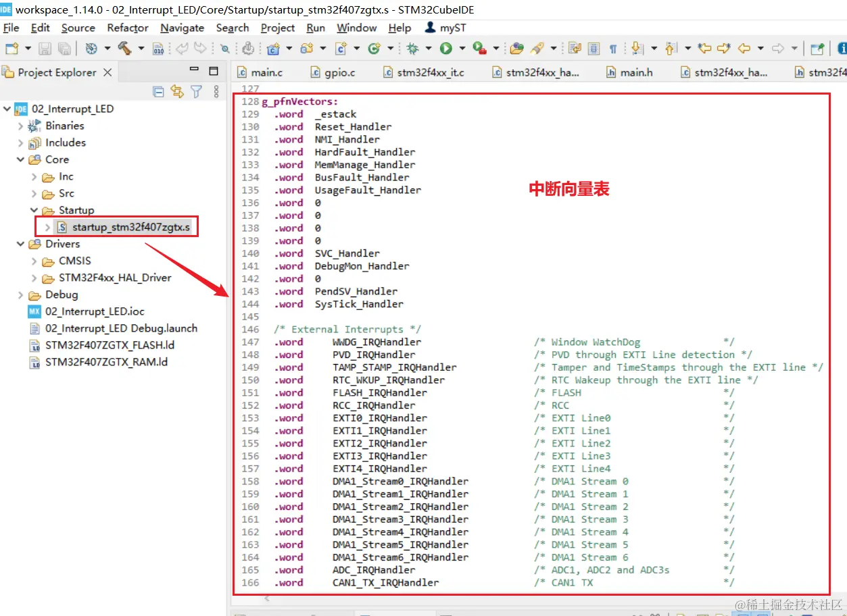Viewport: 847px width, 616px height.
Task: Click the binary 010 toolbar icon
Action: [158, 49]
